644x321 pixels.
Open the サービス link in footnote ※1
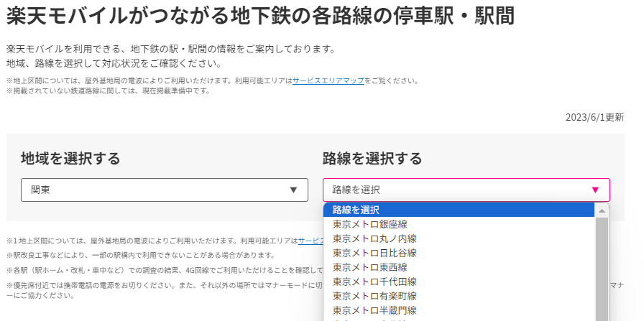pyautogui.click(x=310, y=241)
